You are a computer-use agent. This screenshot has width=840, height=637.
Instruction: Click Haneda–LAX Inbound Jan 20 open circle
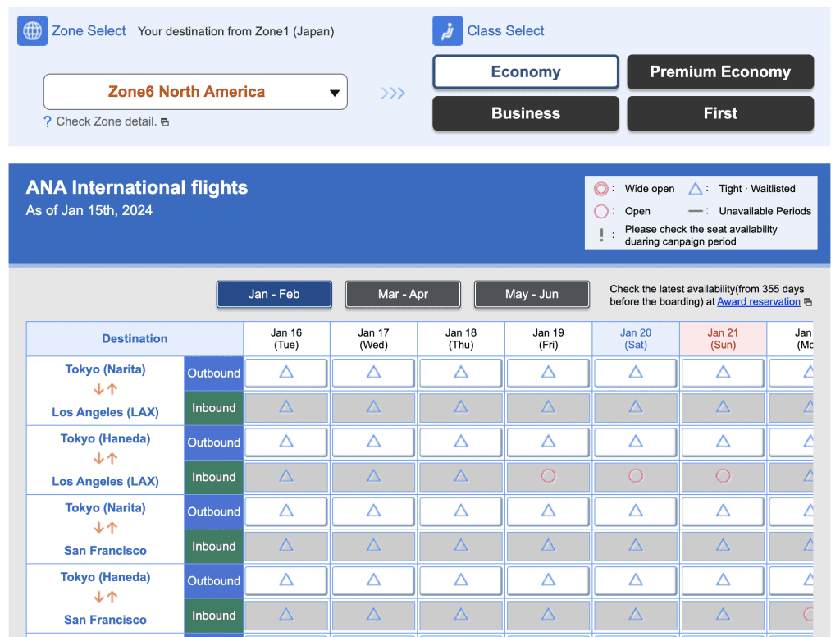[636, 476]
